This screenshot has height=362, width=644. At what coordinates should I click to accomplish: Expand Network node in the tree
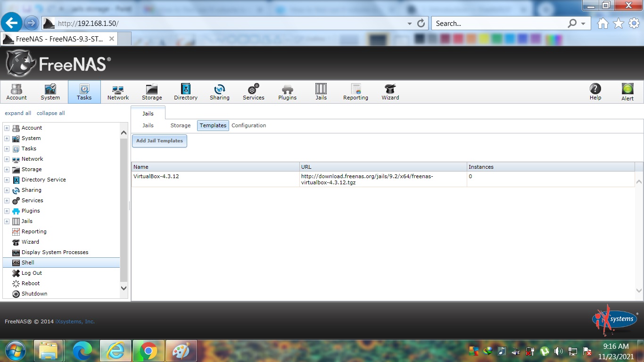tap(7, 159)
